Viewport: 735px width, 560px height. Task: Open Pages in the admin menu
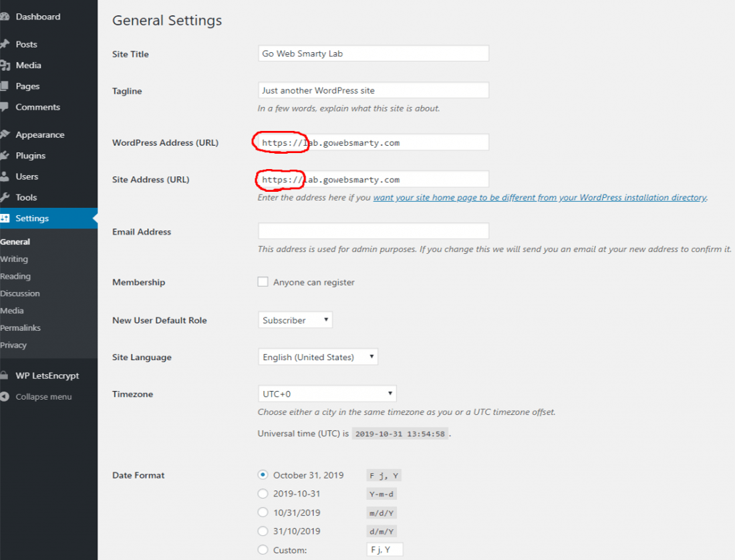point(27,86)
